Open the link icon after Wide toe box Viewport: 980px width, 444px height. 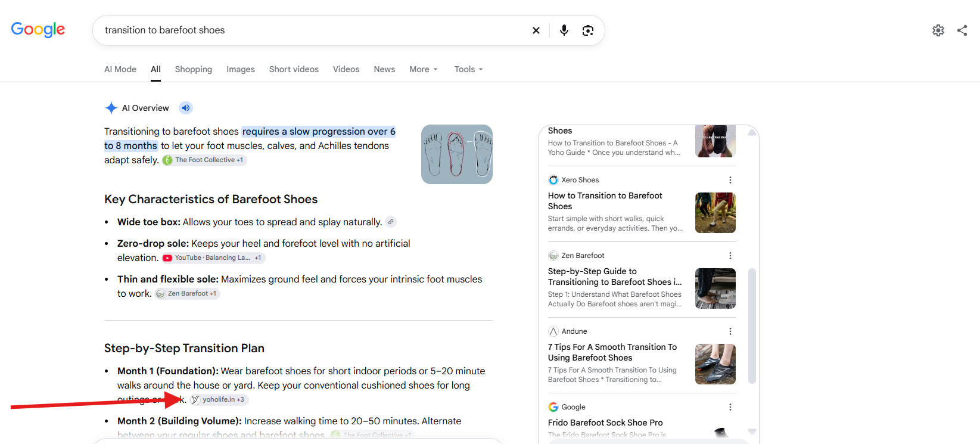[x=391, y=222]
